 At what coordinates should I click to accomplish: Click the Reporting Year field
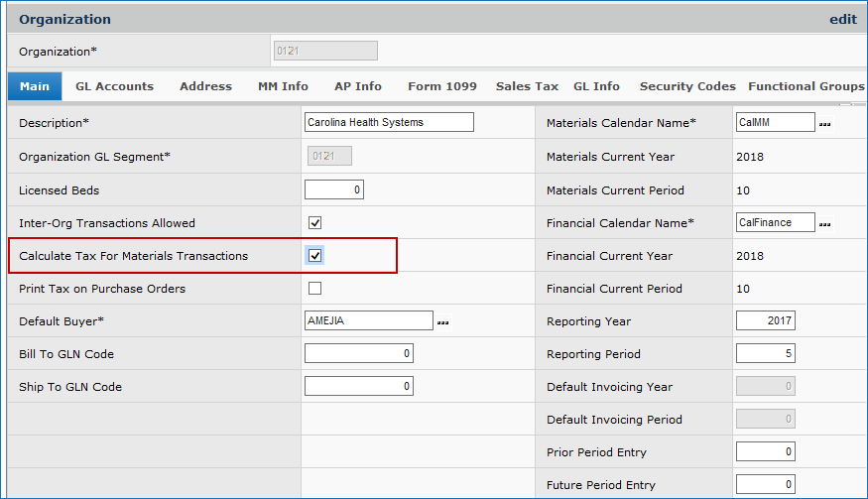click(766, 320)
